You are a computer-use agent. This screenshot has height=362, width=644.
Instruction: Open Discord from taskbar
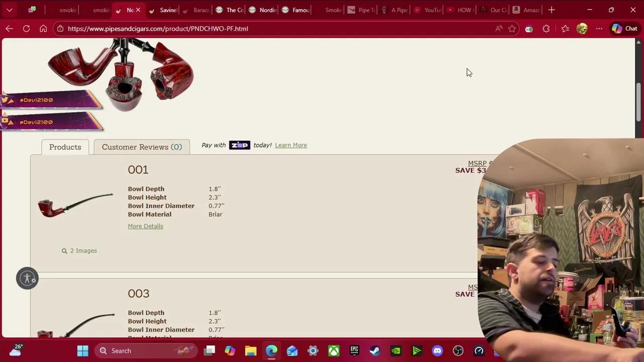click(x=437, y=350)
